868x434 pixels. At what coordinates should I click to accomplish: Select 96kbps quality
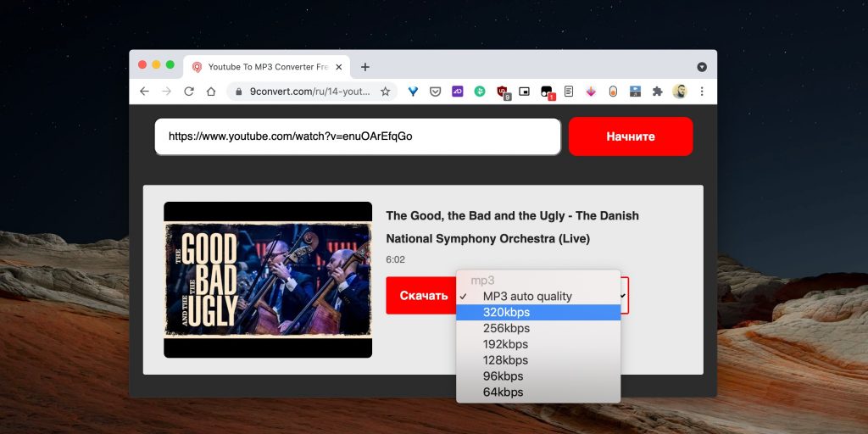[x=538, y=376]
